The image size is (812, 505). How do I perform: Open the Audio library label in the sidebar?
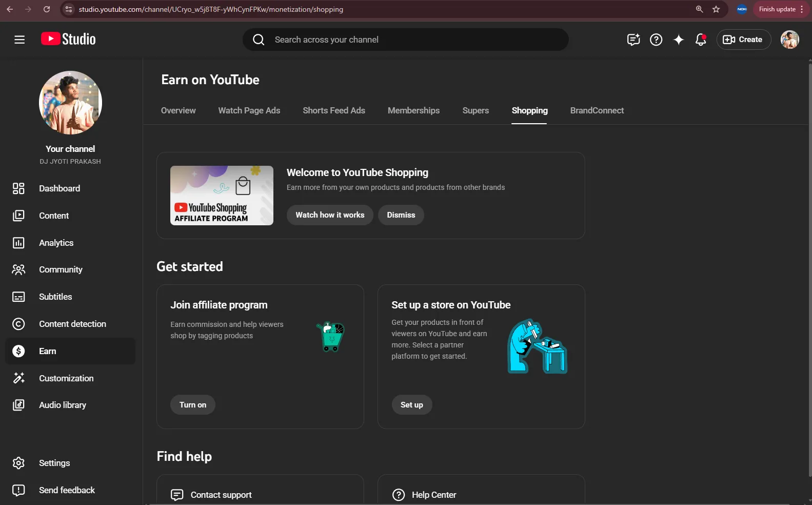point(63,405)
